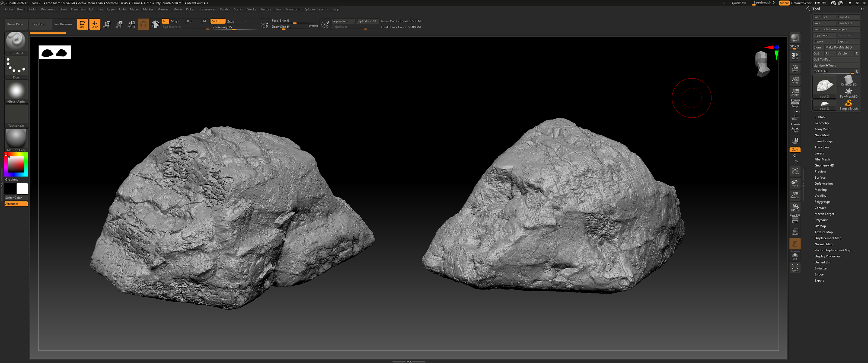Click the BPR render icon
868x363 pixels.
pos(794,38)
